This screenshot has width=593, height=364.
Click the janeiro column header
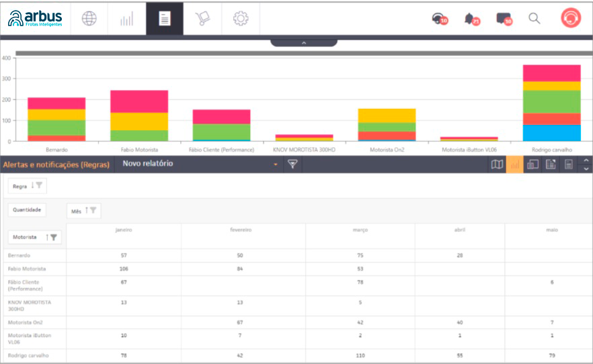click(124, 230)
